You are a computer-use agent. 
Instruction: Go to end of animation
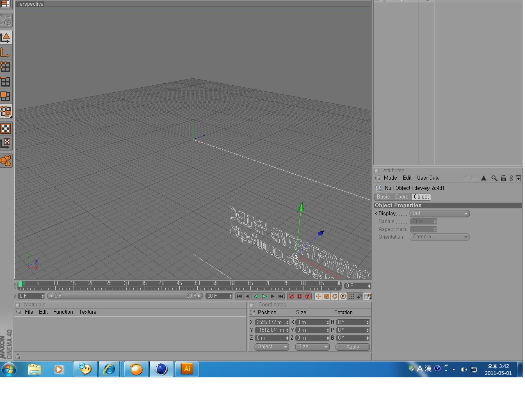pos(281,296)
